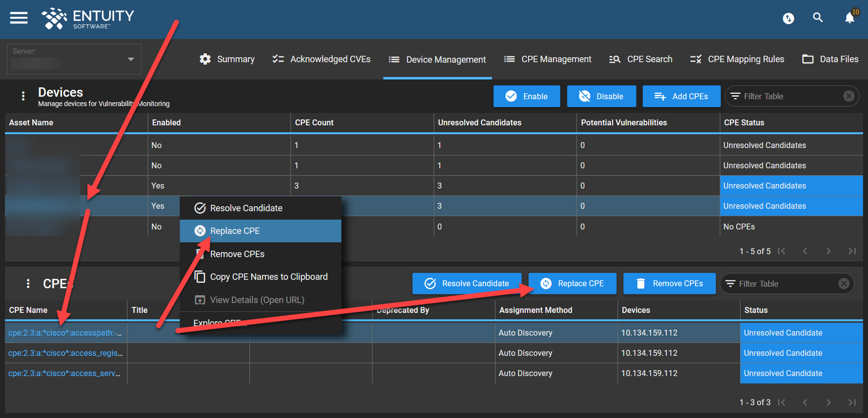Go to first page of Devices table
The image size is (868, 418).
coord(782,251)
